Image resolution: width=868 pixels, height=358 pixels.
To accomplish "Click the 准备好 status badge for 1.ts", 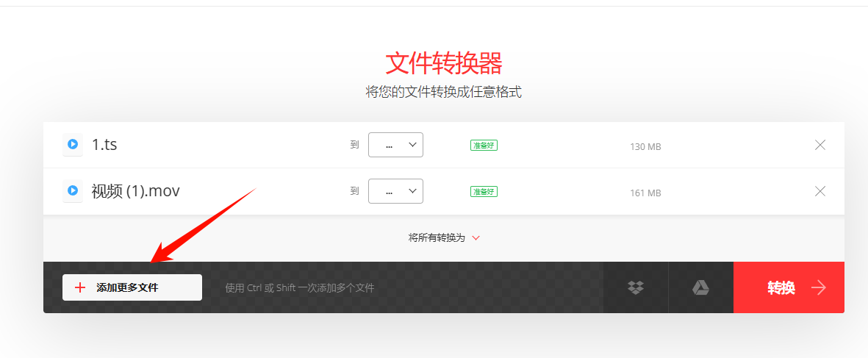I will 484,146.
